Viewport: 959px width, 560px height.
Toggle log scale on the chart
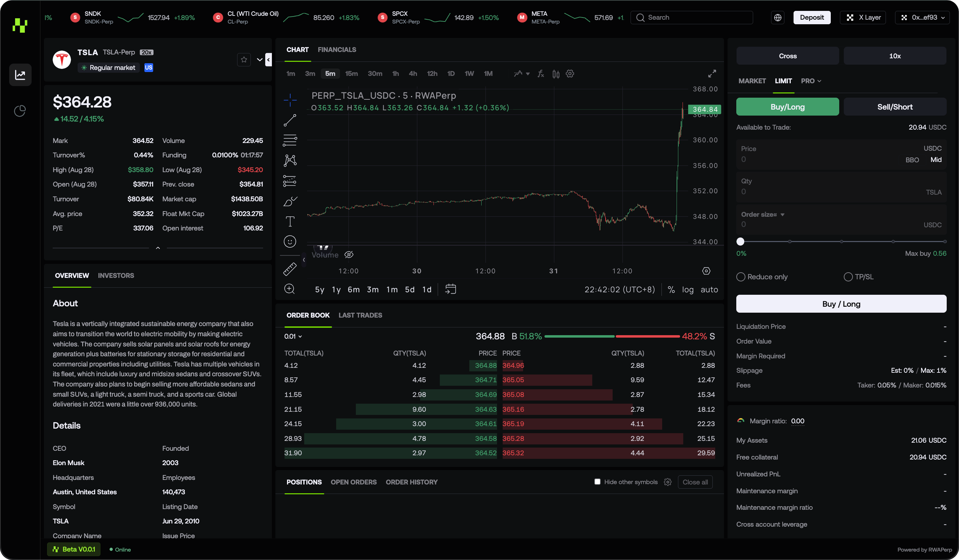coord(688,290)
